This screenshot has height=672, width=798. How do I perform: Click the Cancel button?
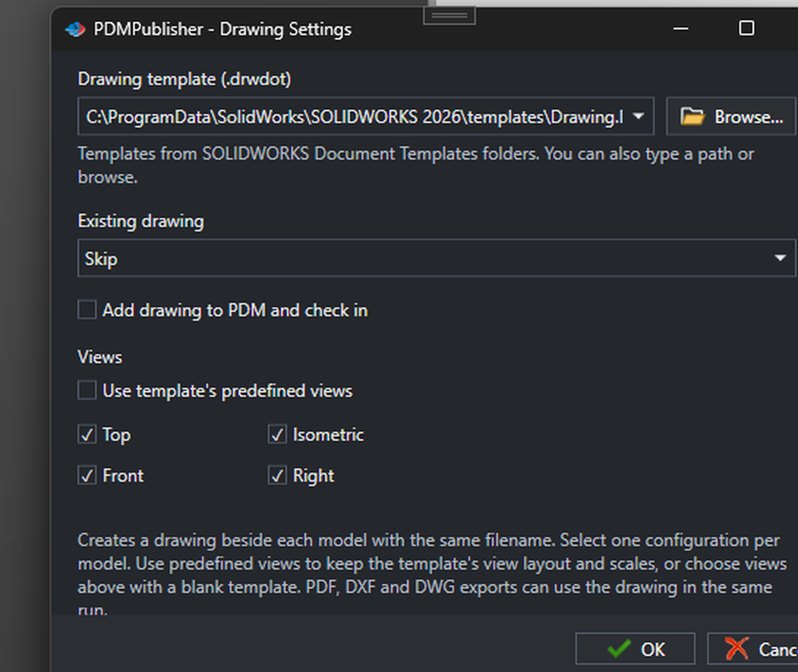[753, 649]
